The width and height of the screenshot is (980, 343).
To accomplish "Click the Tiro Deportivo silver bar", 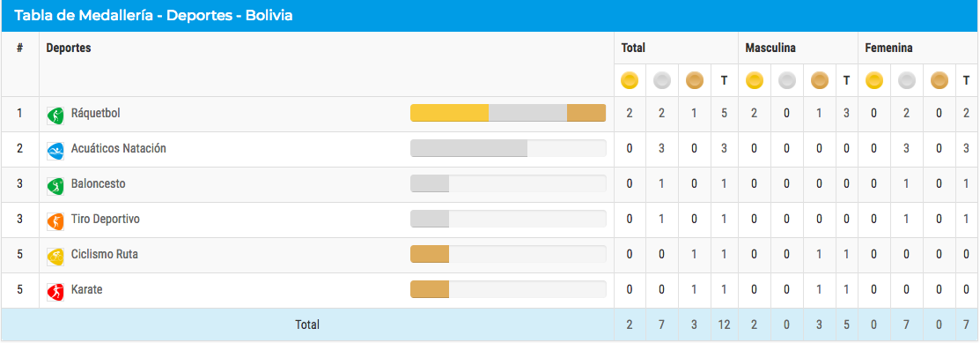I will tap(430, 219).
